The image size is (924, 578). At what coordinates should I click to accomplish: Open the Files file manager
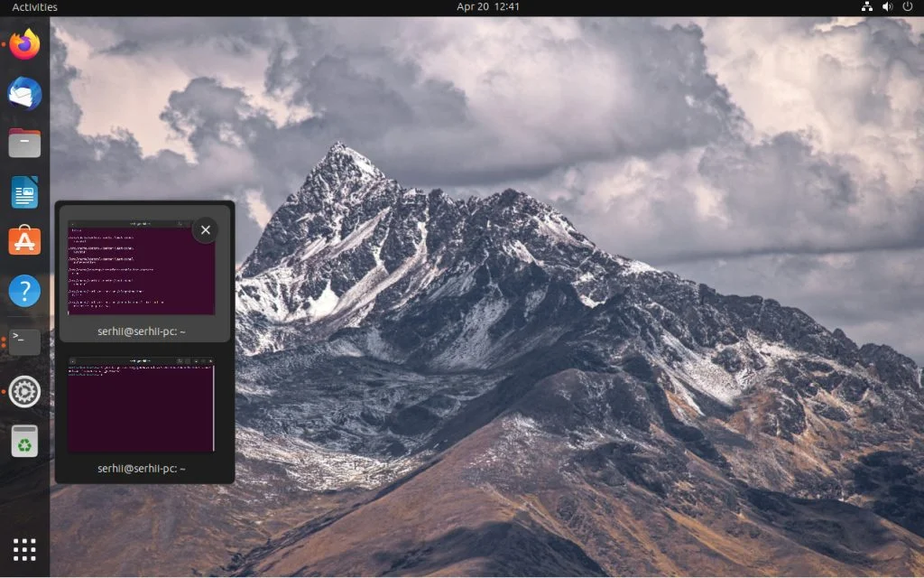pyautogui.click(x=23, y=142)
